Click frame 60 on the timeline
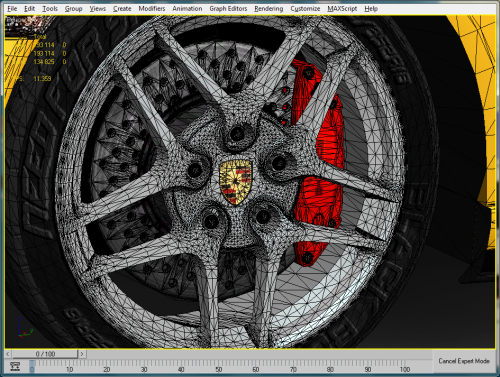This screenshot has height=377, width=500. coord(256,369)
